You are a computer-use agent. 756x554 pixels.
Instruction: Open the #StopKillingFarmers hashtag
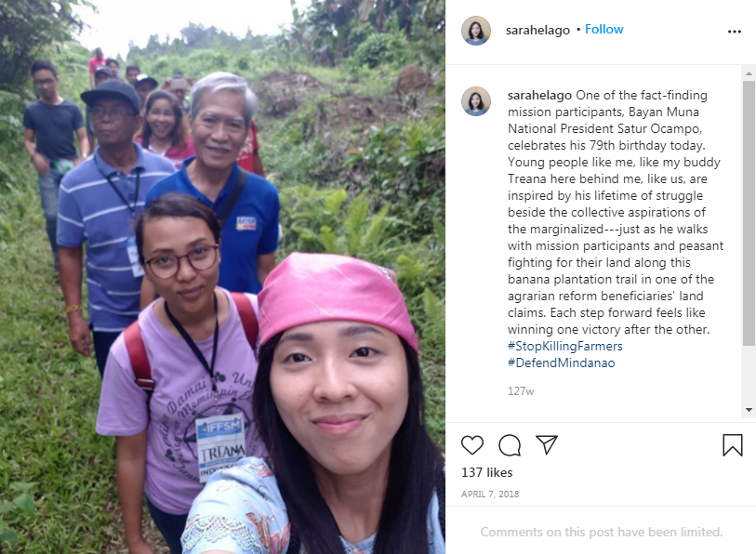click(x=564, y=346)
